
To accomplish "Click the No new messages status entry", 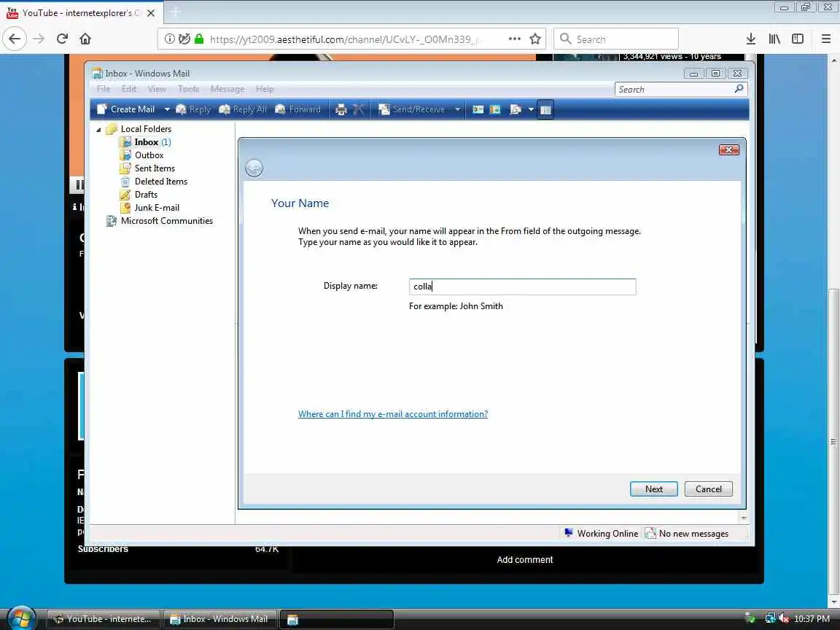I will pos(687,534).
